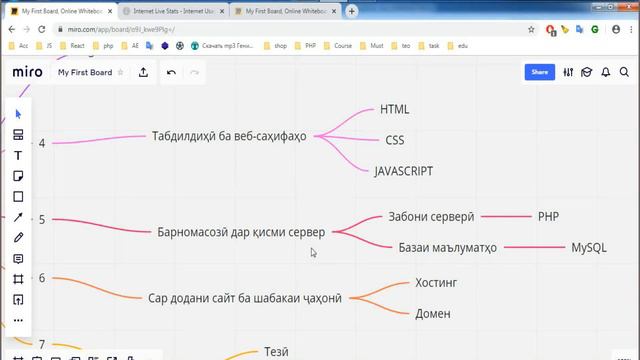
Task: Select the CSS mind map node
Action: pyautogui.click(x=395, y=140)
